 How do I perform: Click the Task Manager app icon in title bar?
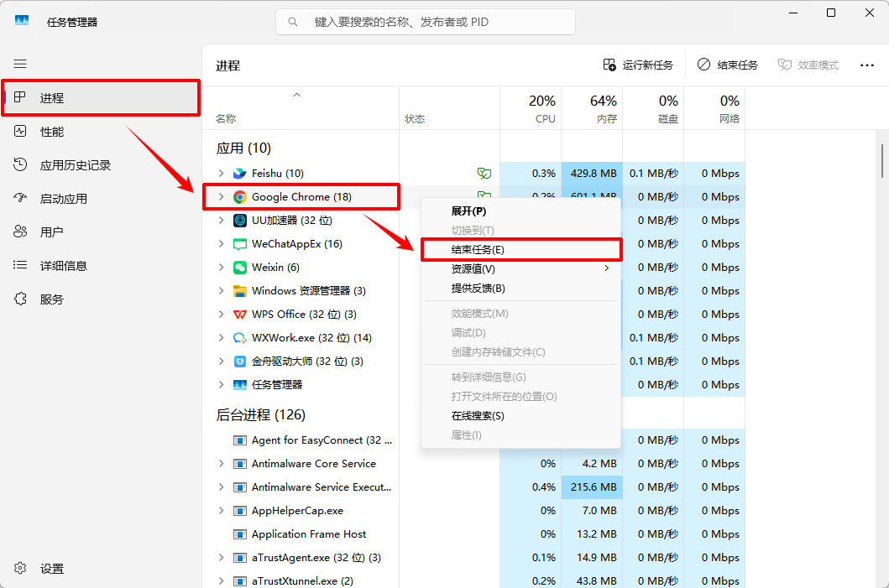(22, 21)
